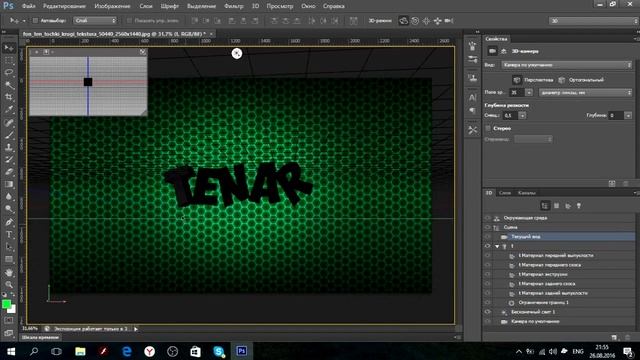Image resolution: width=640 pixels, height=360 pixels.
Task: Select the Zoom tool in the toolbox
Action: [9, 284]
